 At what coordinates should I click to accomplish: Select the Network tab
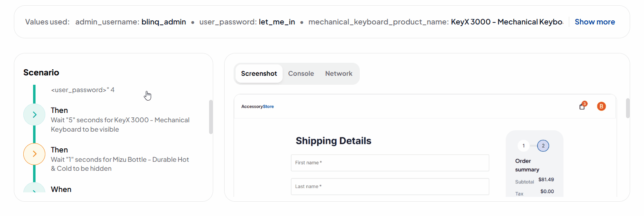[x=339, y=74]
